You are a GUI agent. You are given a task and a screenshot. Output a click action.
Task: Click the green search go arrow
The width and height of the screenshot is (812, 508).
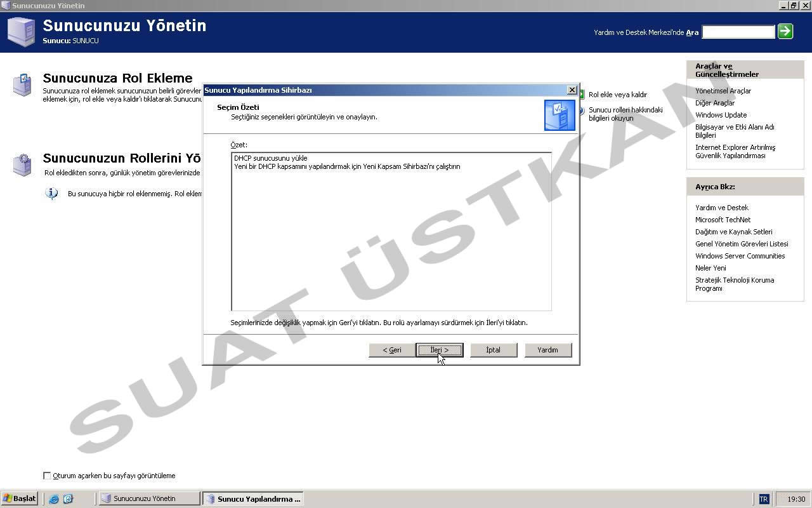(785, 31)
